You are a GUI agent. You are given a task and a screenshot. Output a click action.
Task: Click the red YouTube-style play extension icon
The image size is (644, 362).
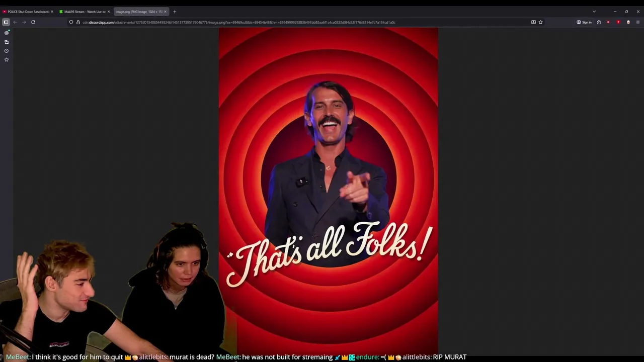[x=618, y=22]
